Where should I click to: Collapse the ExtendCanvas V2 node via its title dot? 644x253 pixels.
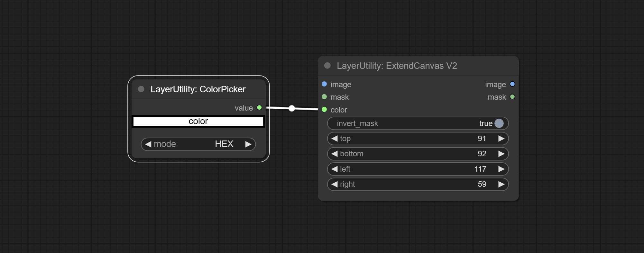327,66
